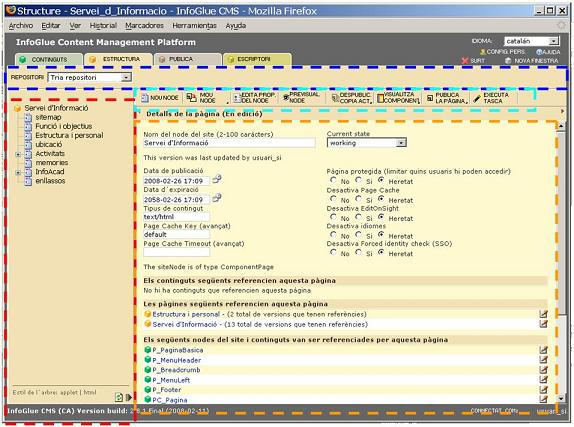
Task: Select No for Desactiva Page Cache
Action: [333, 198]
